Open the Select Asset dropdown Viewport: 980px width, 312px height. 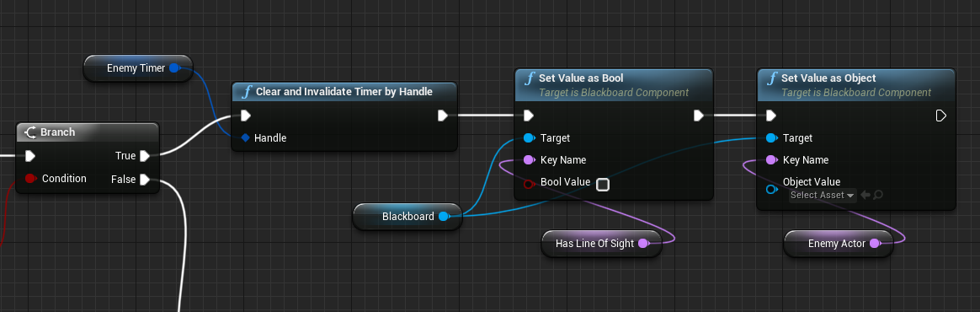click(822, 196)
